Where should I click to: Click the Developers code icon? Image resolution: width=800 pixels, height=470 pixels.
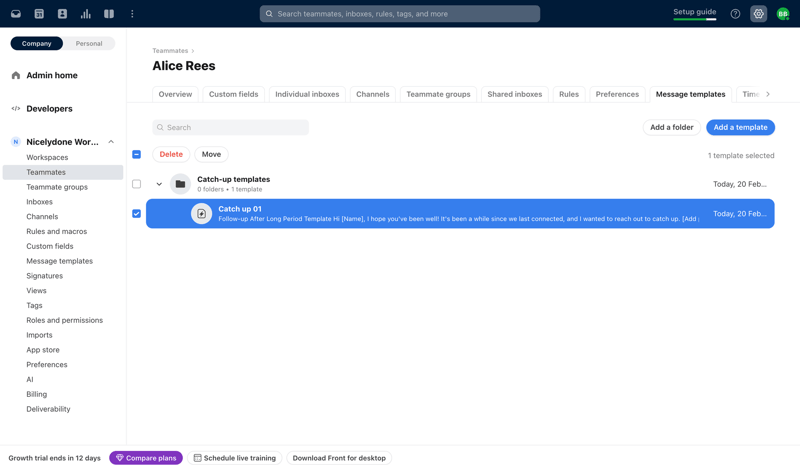click(16, 108)
